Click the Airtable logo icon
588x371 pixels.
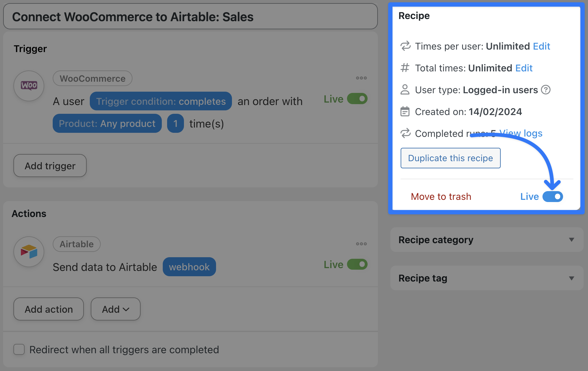tap(29, 252)
